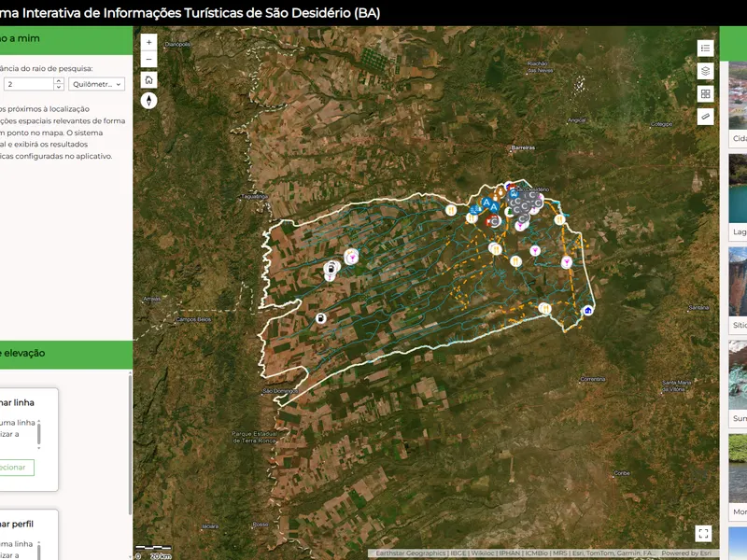Viewport: 747px width, 560px height.
Task: Click the Taguatinga label on map
Action: pyautogui.click(x=254, y=196)
